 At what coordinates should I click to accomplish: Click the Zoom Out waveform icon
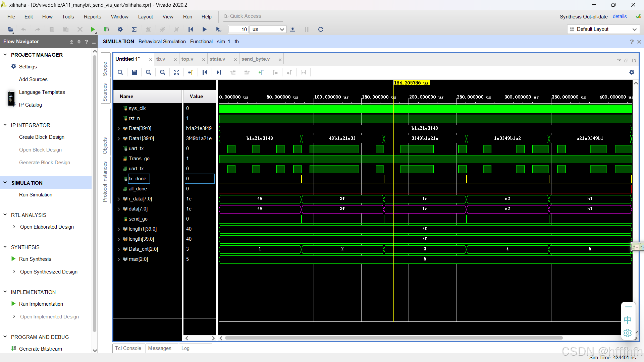click(x=162, y=72)
